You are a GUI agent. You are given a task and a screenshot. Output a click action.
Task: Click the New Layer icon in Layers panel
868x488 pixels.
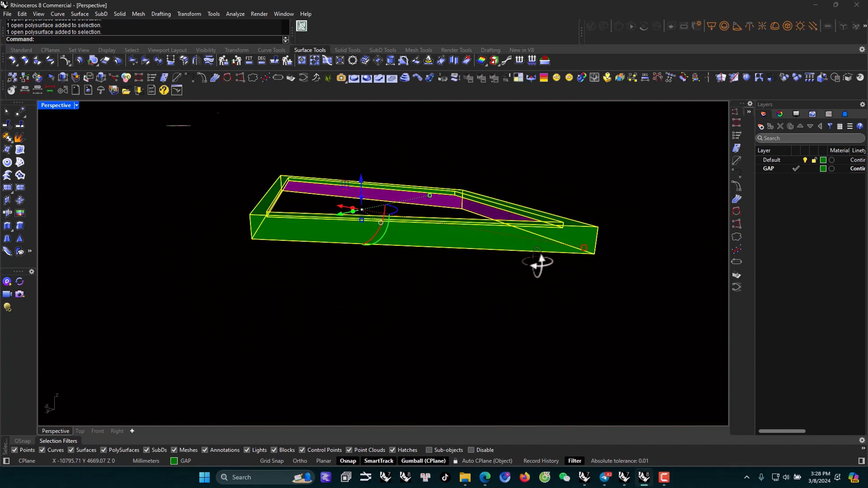pyautogui.click(x=761, y=127)
